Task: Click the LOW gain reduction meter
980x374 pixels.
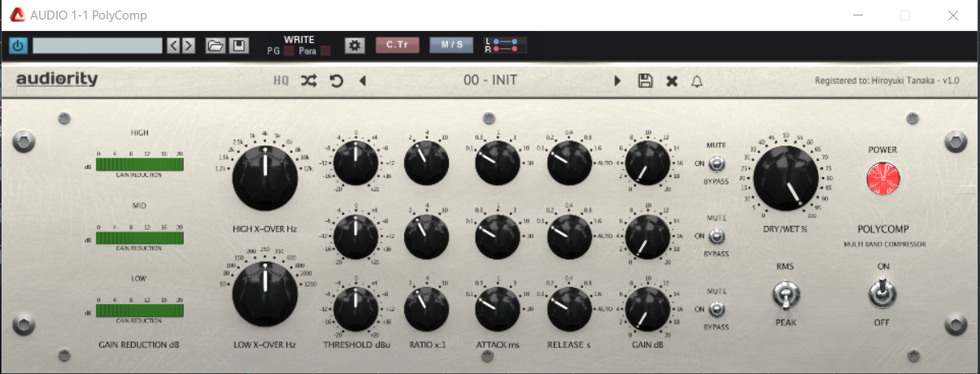Action: click(x=140, y=311)
